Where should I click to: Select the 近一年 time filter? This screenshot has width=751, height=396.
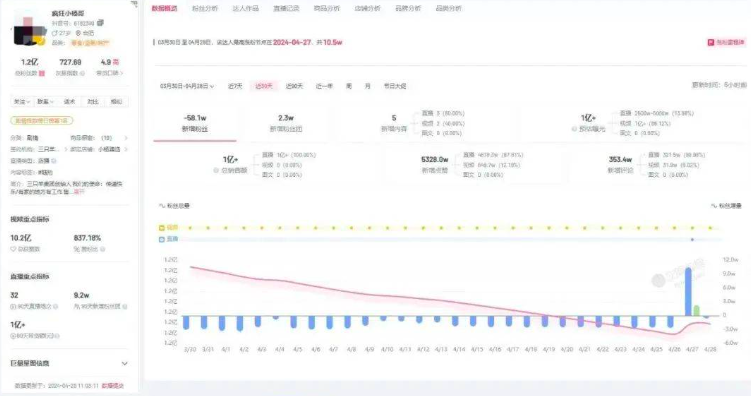tap(324, 86)
